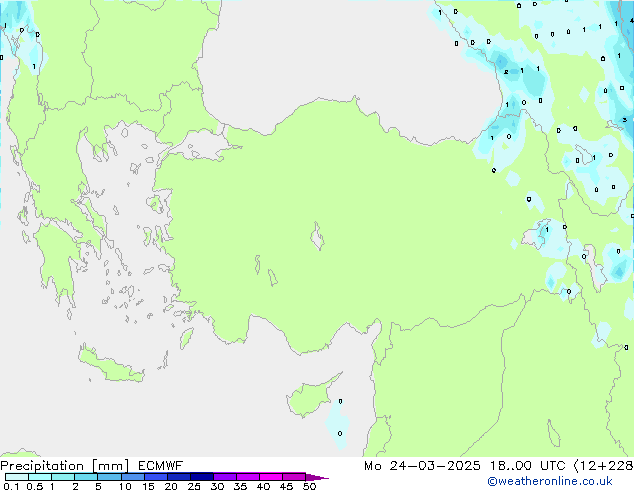Click the over-50 mm arrow tip of legend

point(317,477)
